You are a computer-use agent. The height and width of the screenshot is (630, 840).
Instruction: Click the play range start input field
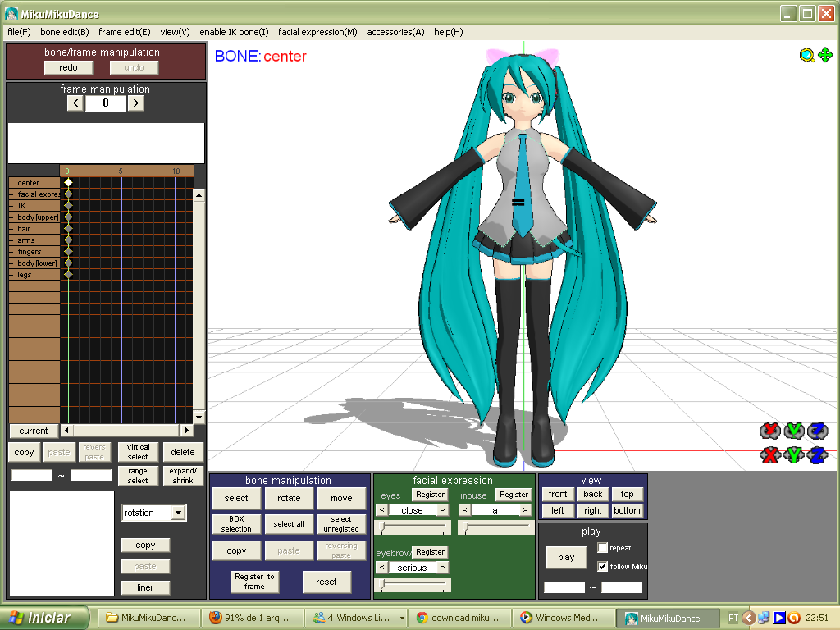click(564, 587)
